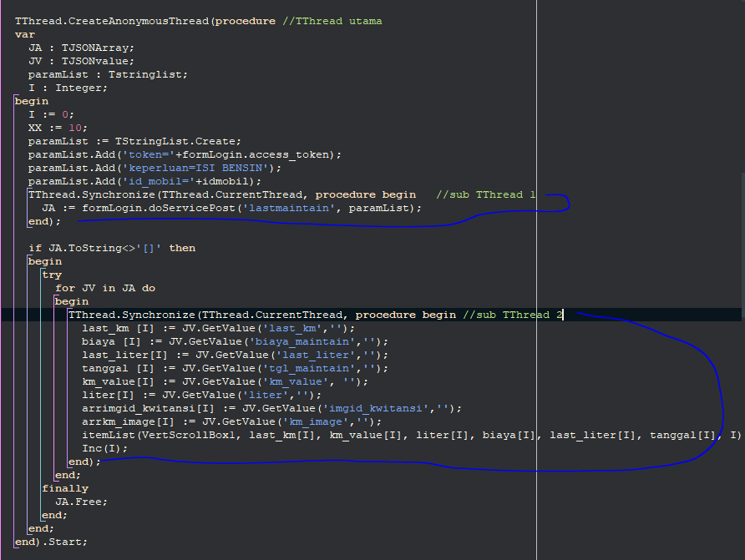
Task: Click the 'JA.Free;' statement
Action: coord(81,502)
